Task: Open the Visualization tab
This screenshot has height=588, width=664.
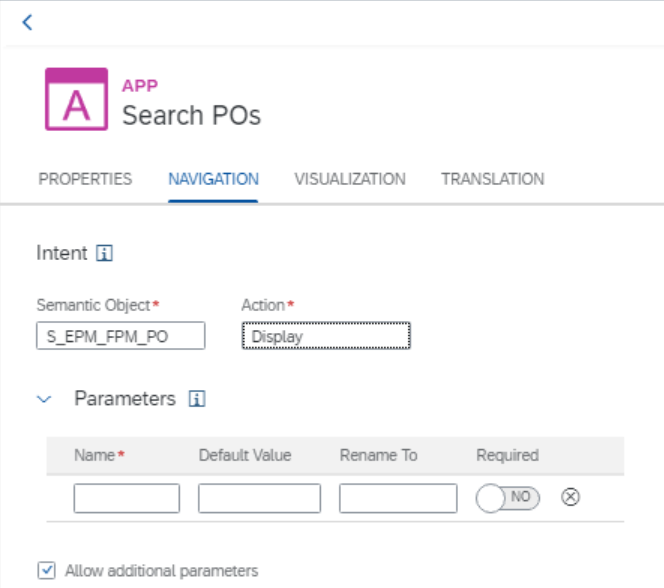Action: tap(350, 179)
